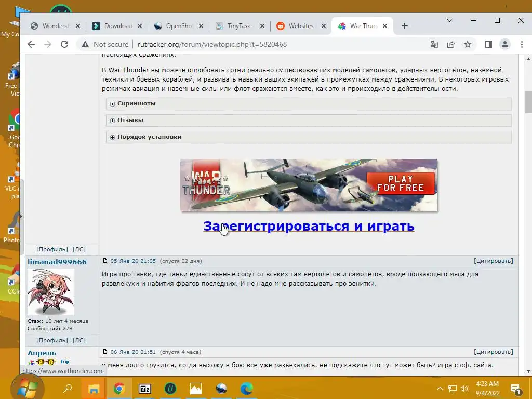Open the notification center icon
The image size is (532, 399).
click(516, 389)
